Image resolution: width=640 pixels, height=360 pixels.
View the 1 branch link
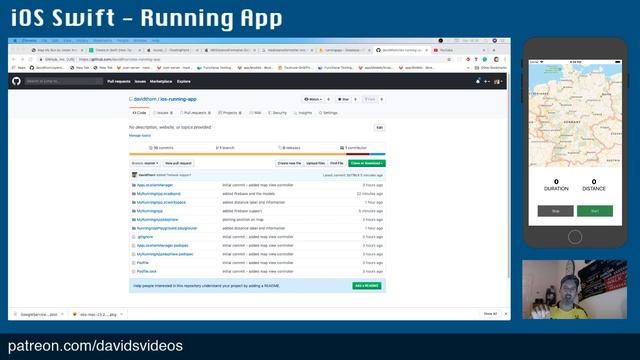point(225,148)
